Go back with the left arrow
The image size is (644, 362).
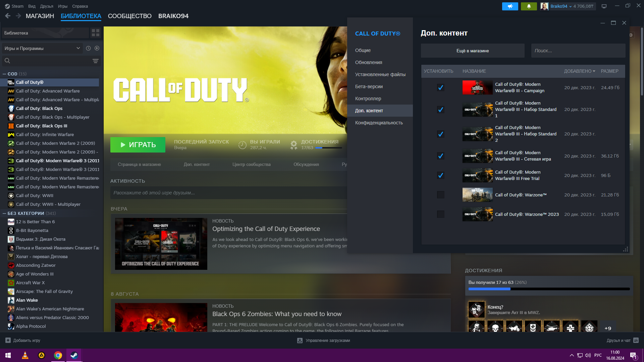[8, 16]
